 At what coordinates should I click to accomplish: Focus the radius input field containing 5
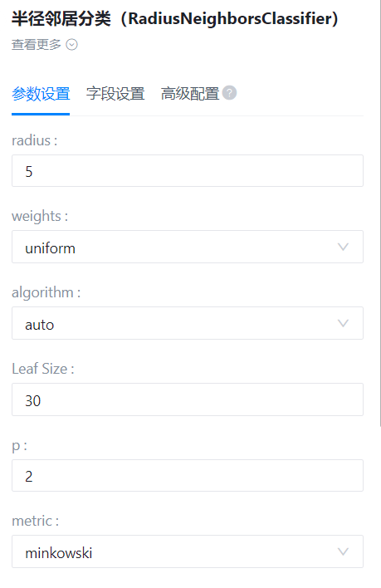(x=188, y=170)
